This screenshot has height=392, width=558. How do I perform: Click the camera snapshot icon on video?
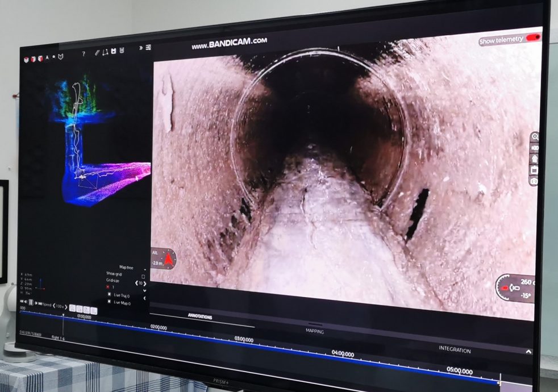pyautogui.click(x=534, y=181)
